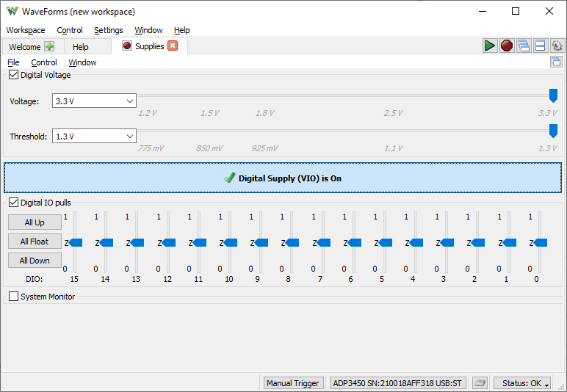The image size is (567, 392).
Task: Click the 850 mV mark on Threshold slider
Action: [x=210, y=148]
